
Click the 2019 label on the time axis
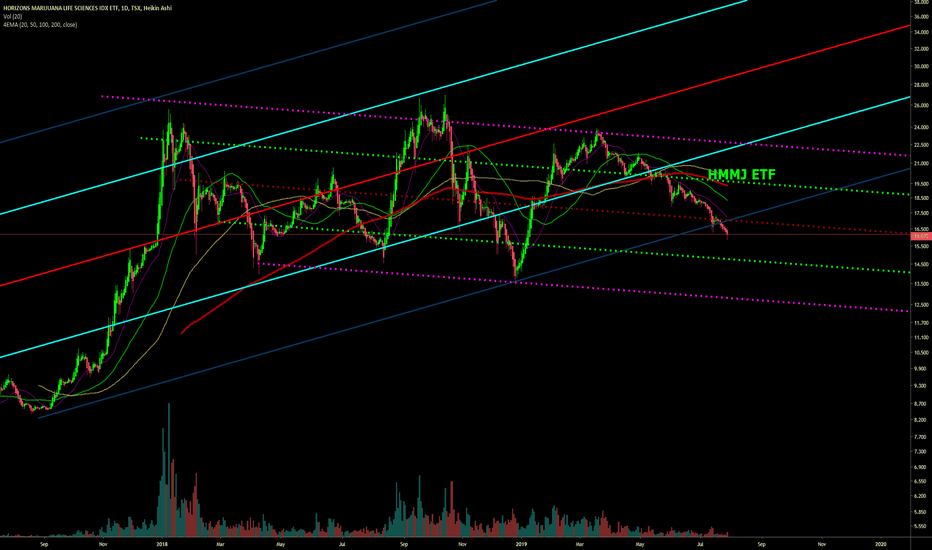pyautogui.click(x=521, y=543)
